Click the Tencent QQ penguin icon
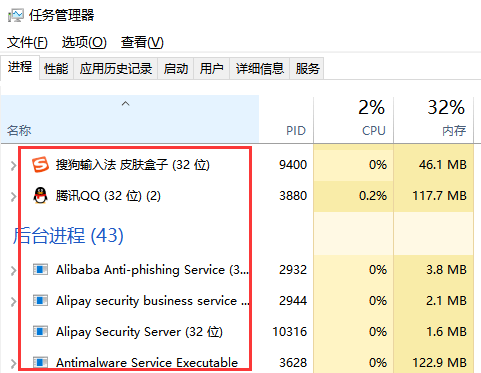 pos(40,196)
